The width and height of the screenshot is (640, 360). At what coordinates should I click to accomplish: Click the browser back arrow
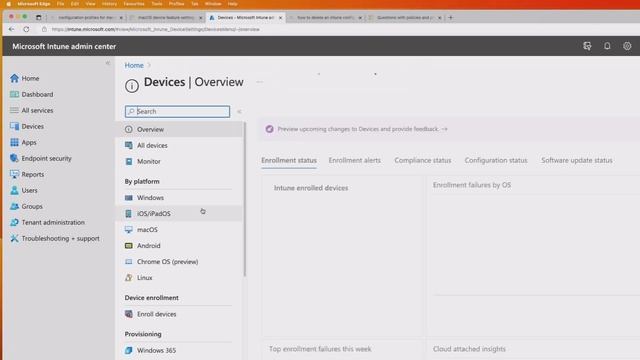point(11,29)
